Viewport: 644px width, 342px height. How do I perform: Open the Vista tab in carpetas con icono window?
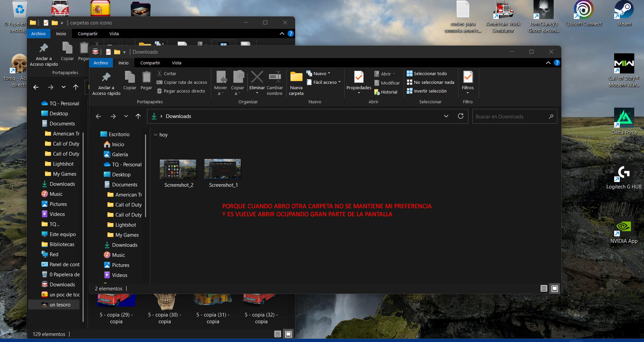(114, 34)
